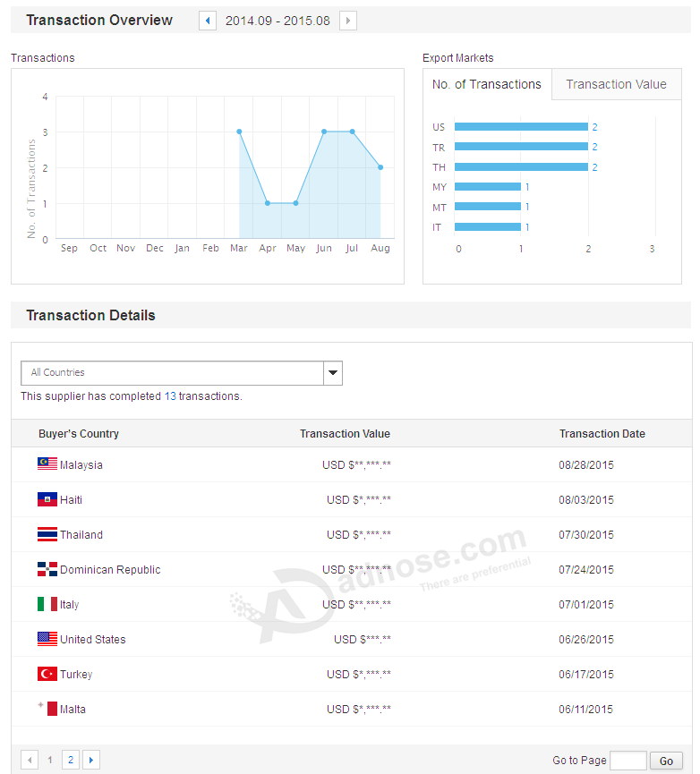
Task: Click the TH bar in Export Markets
Action: click(521, 166)
